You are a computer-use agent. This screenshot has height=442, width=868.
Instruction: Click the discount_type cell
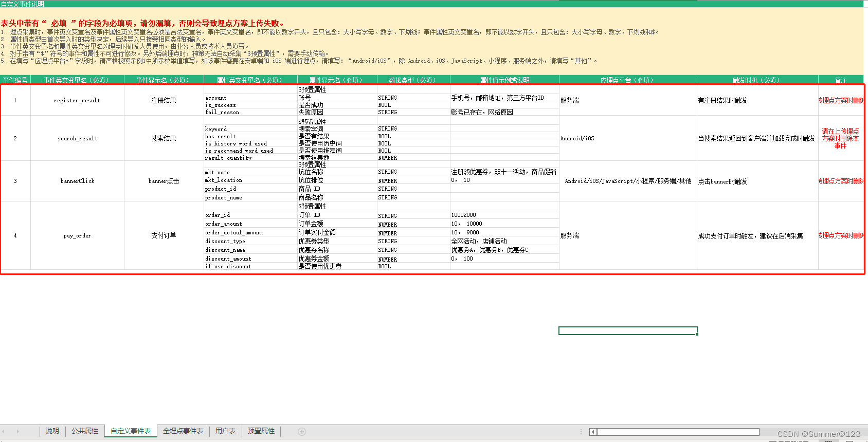coord(250,241)
